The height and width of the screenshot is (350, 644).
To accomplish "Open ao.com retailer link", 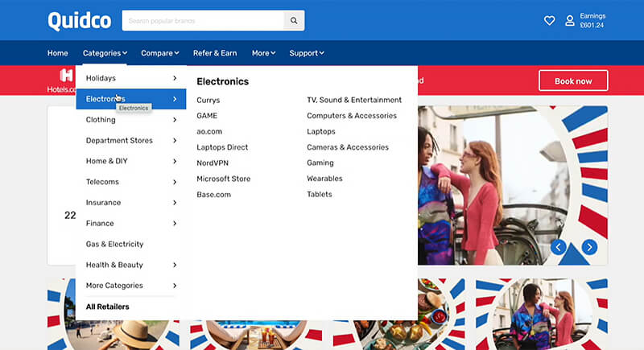I will pos(209,131).
